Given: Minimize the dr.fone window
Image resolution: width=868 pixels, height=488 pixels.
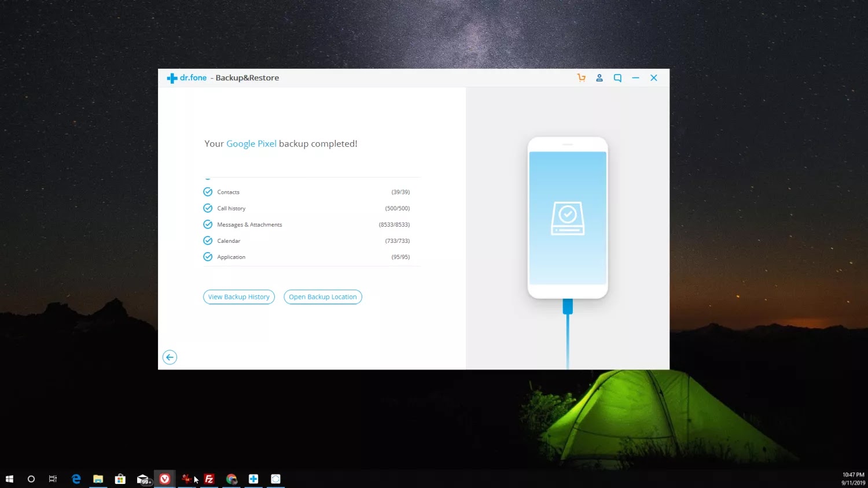Looking at the screenshot, I should 635,77.
